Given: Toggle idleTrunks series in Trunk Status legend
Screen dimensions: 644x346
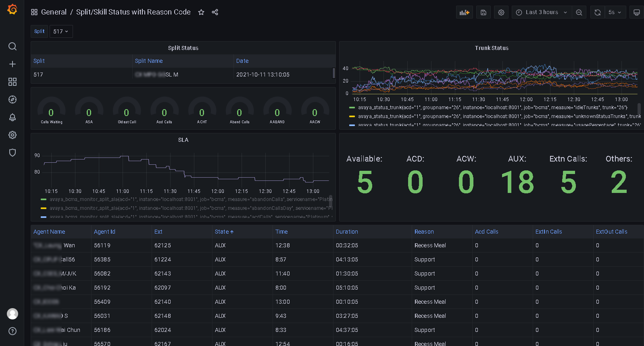Looking at the screenshot, I should (x=492, y=108).
